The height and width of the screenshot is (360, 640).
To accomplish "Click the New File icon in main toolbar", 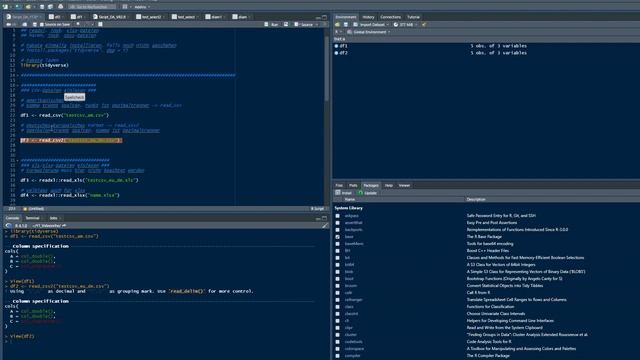I will pyautogui.click(x=5, y=7).
